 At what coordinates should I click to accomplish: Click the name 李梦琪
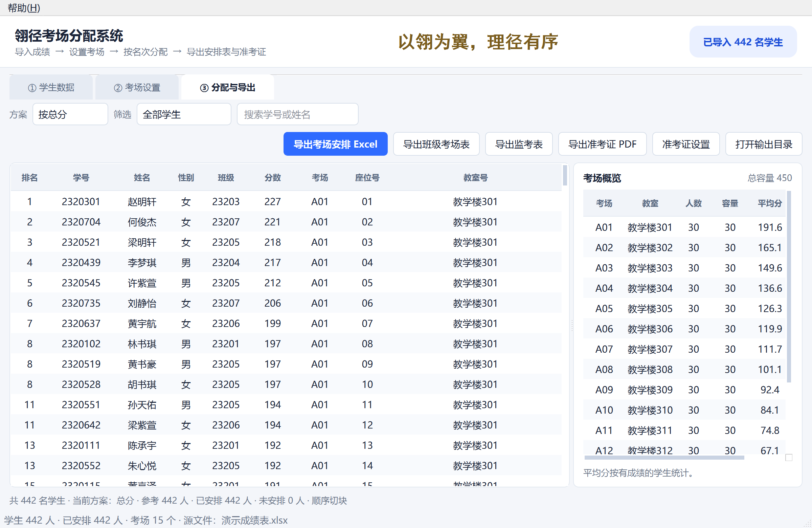coord(142,262)
